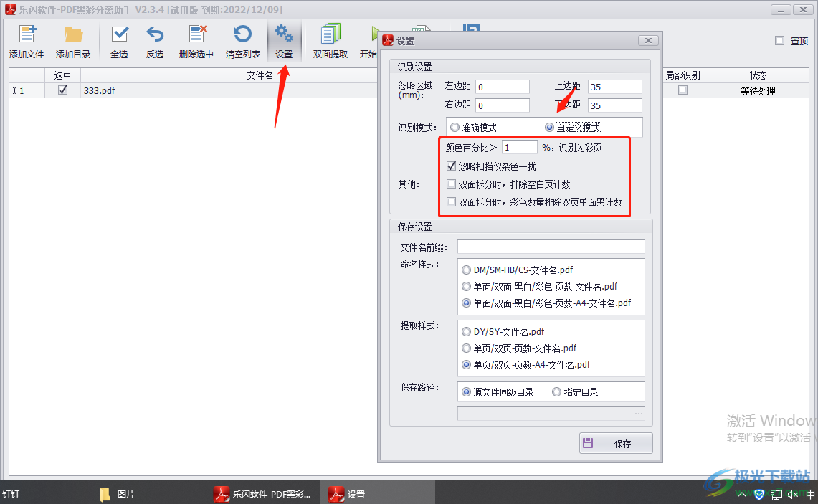The height and width of the screenshot is (504, 818).
Task: Click the 文件名 column header
Action: pyautogui.click(x=260, y=76)
